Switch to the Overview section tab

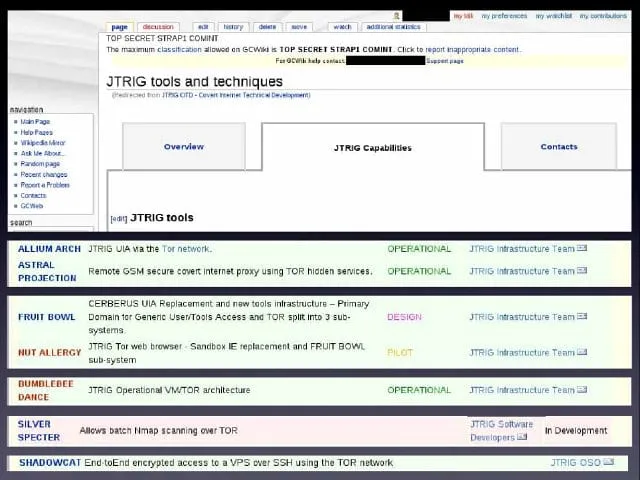point(184,147)
